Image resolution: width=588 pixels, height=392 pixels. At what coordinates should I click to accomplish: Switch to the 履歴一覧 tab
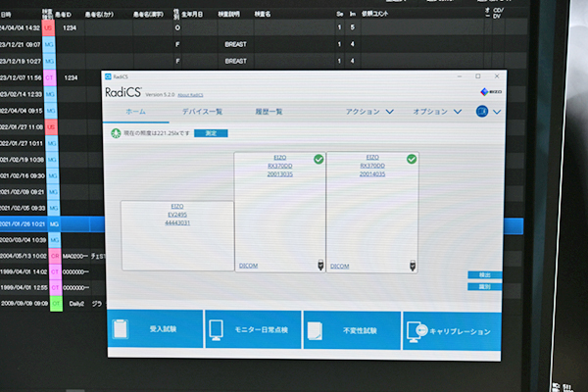pyautogui.click(x=269, y=112)
